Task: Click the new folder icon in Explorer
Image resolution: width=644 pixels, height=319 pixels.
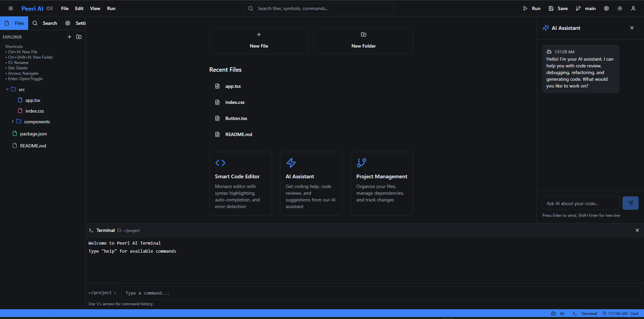Action: coord(79,37)
